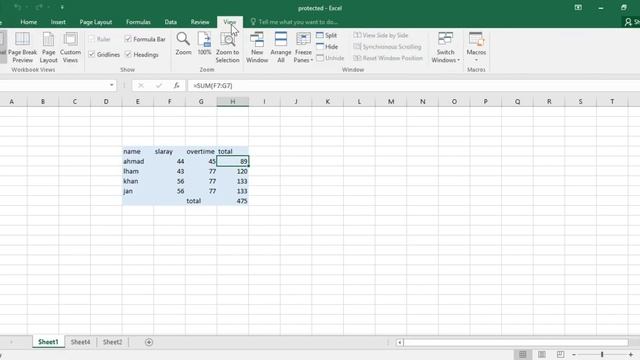
Task: Open Customize Quick Access Toolbar dropdown
Action: tap(62, 7)
